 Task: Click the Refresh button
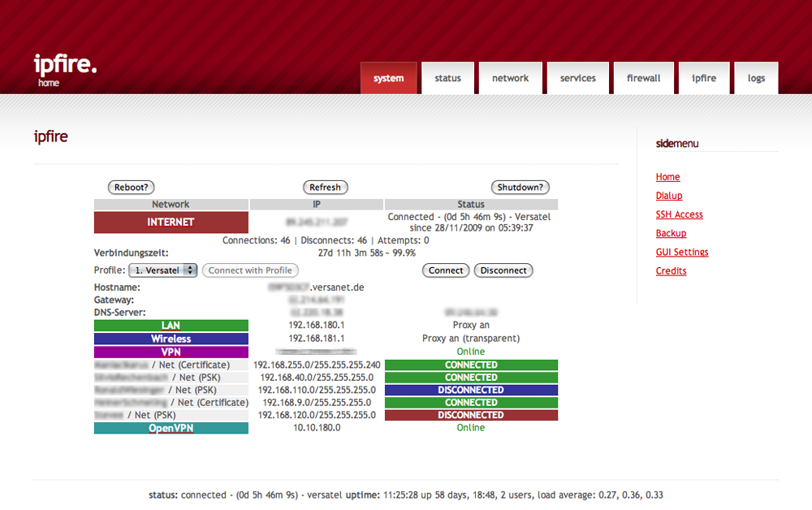pyautogui.click(x=325, y=187)
